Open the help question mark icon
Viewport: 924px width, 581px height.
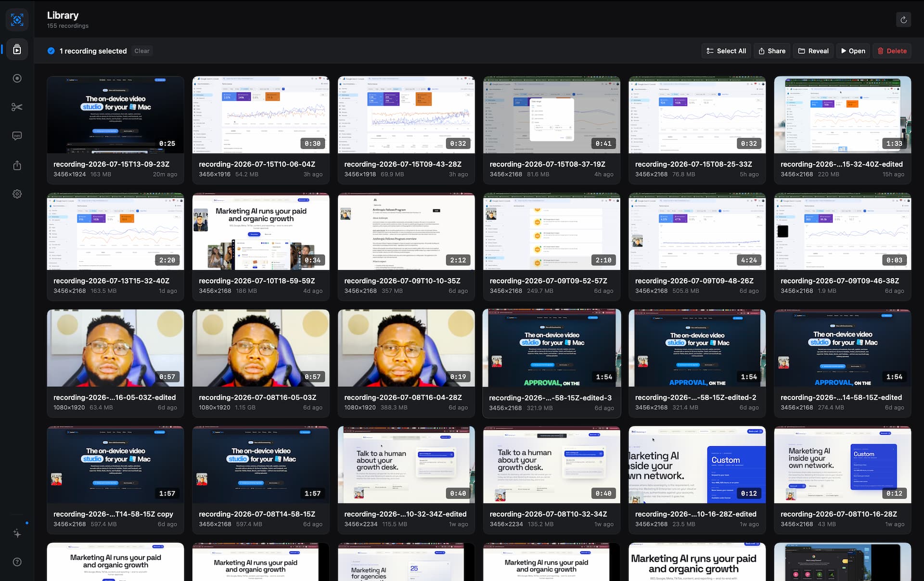click(x=17, y=562)
